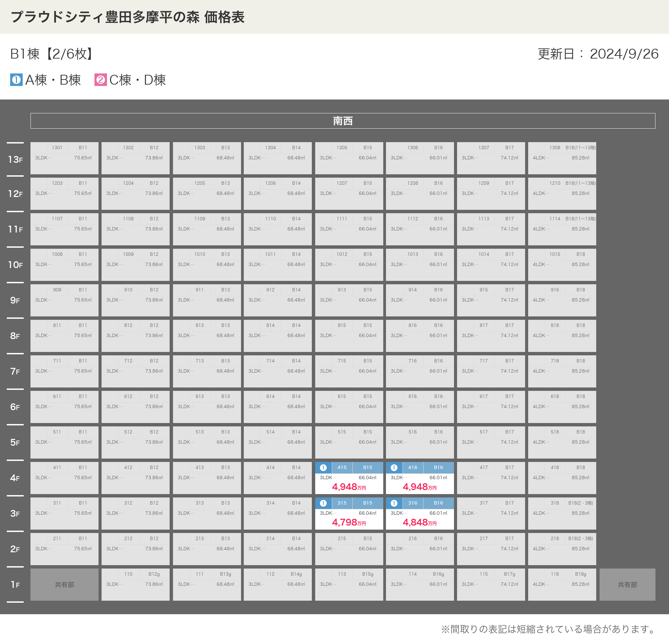Open unit 315 priced 4,798万円
The image size is (669, 644).
coord(349,513)
